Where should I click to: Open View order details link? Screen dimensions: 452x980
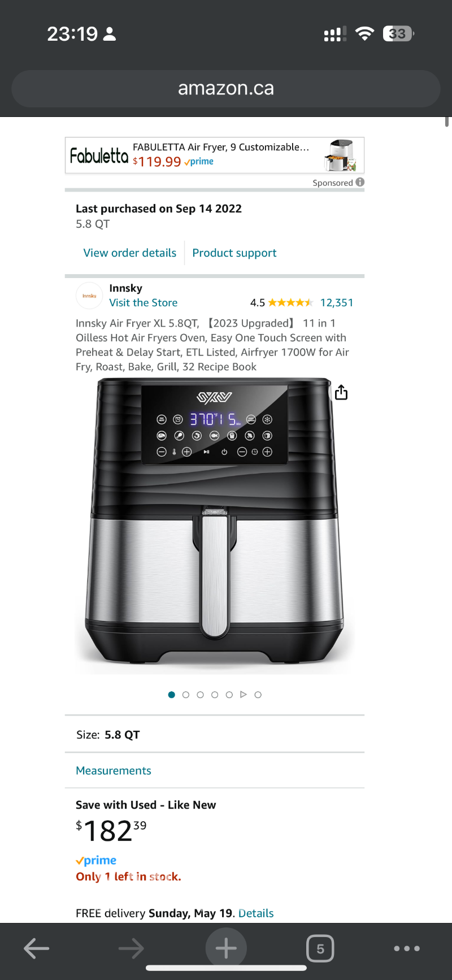(x=130, y=253)
